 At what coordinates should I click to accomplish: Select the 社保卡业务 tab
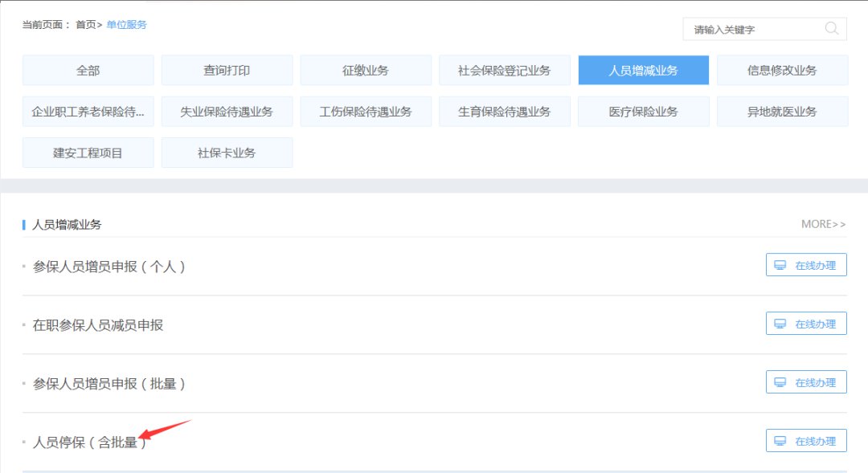coord(227,153)
